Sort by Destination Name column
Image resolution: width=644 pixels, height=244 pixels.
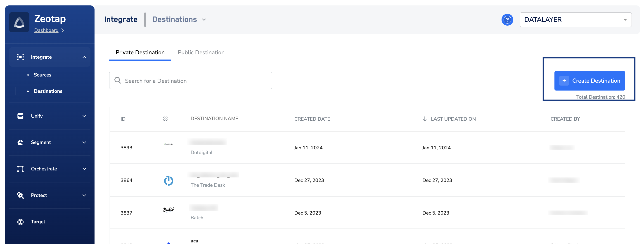pyautogui.click(x=214, y=119)
